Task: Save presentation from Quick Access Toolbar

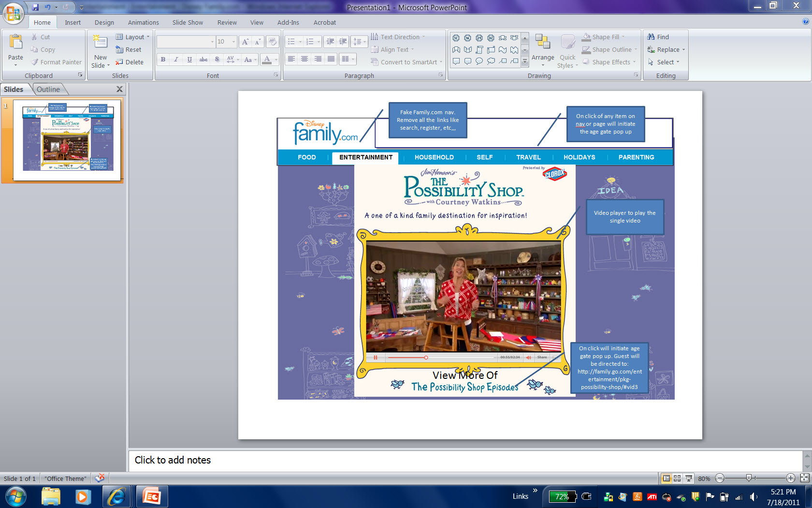Action: click(35, 7)
